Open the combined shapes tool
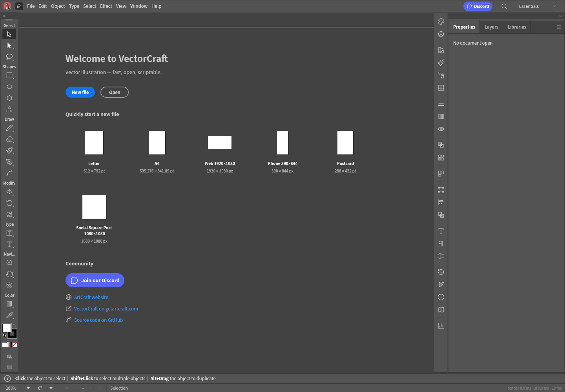This screenshot has height=392, width=565. 9,109
